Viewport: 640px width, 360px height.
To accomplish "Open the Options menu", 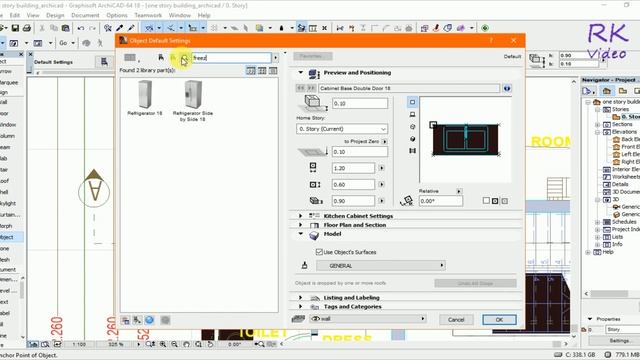I will pos(117,16).
